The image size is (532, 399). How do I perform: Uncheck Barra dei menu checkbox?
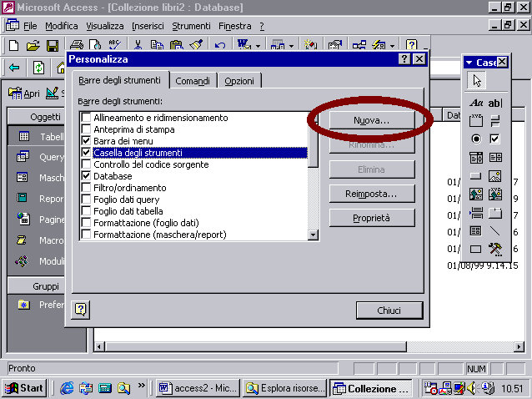(86, 140)
